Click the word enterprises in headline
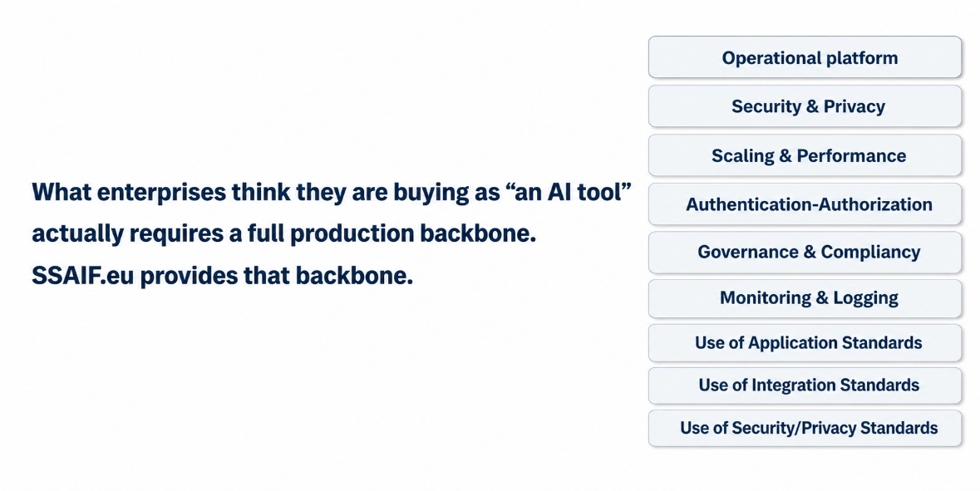Screen dimensions: 980x491 point(161,193)
